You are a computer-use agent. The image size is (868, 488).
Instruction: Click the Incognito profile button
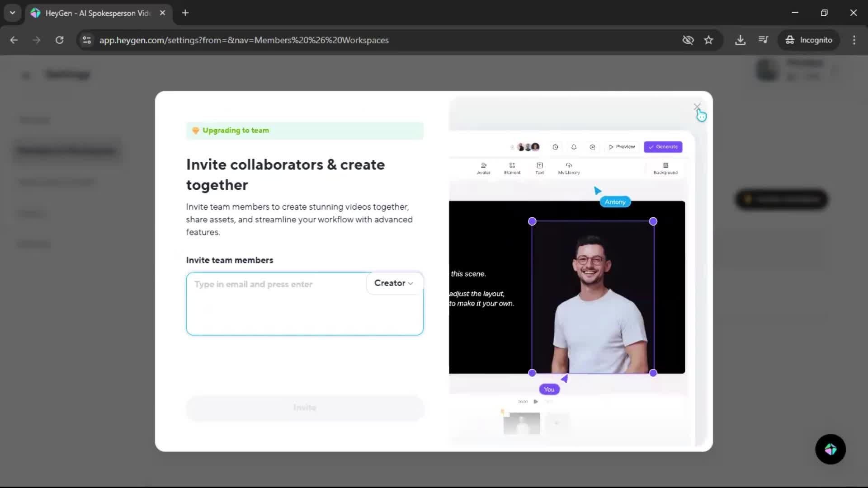click(x=809, y=40)
